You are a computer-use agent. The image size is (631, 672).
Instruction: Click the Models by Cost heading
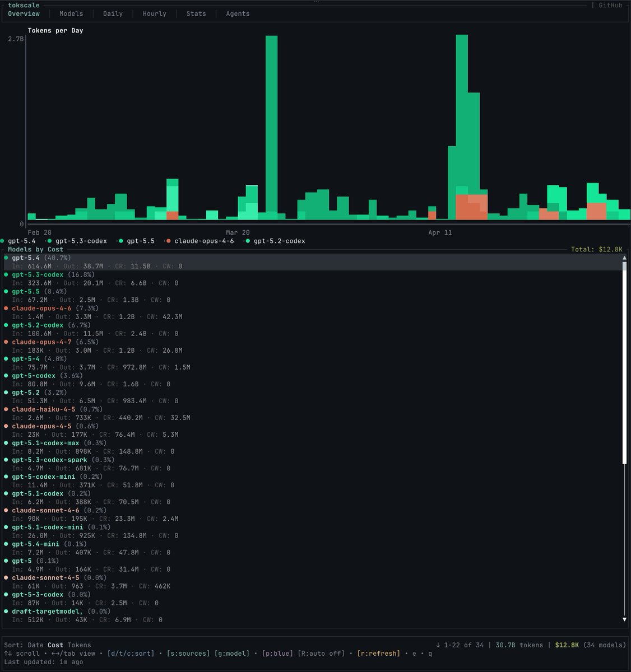(x=35, y=249)
